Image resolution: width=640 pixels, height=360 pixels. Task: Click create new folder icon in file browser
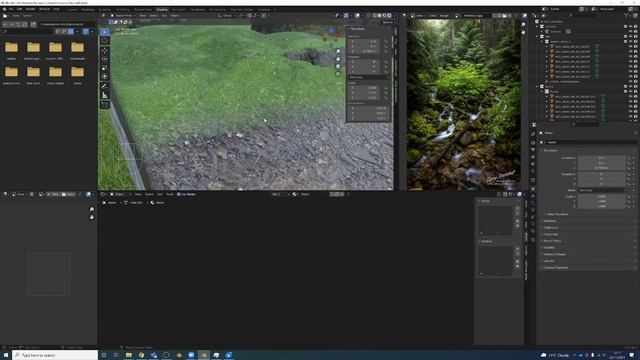click(33, 24)
